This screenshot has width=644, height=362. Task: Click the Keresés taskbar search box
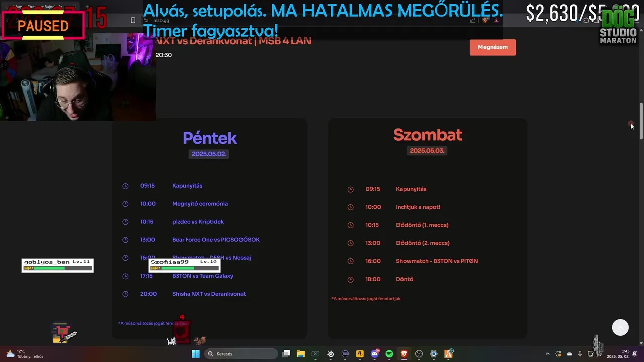(x=241, y=354)
